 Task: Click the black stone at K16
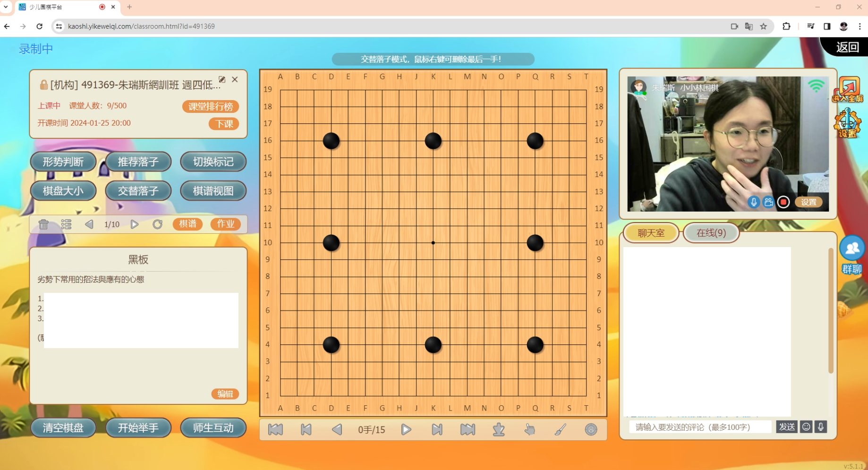[x=433, y=141]
